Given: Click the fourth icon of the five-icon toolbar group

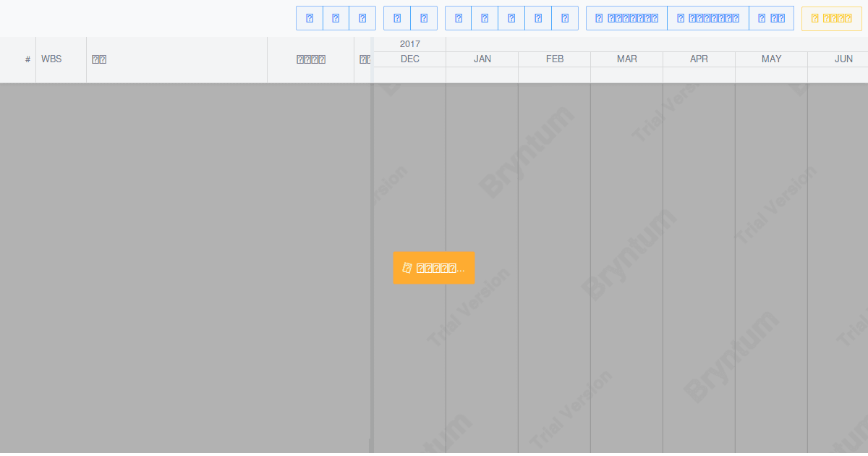Looking at the screenshot, I should tap(538, 17).
